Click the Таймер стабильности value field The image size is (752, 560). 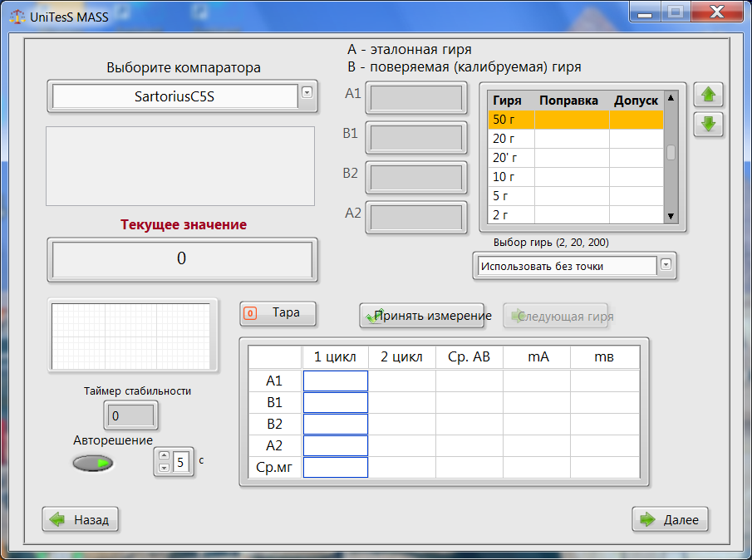tap(130, 415)
